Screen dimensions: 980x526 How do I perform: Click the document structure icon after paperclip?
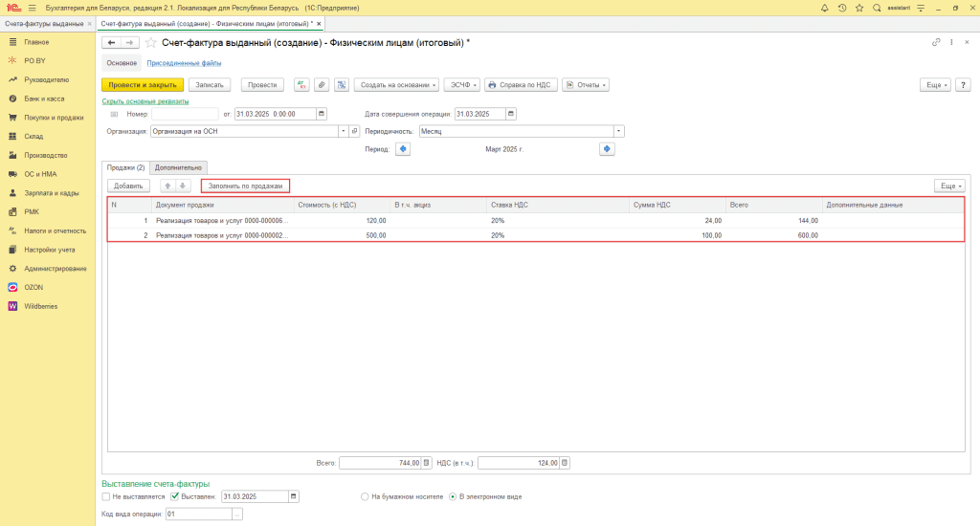click(342, 85)
